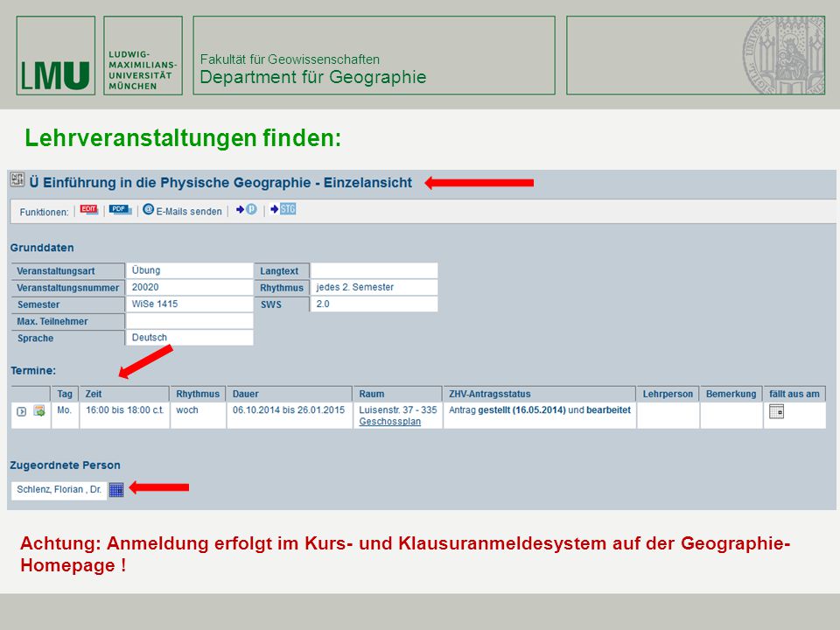This screenshot has width=840, height=630.
Task: Click the Antrag gestellt (16.05.2014) status text
Action: pos(540,409)
